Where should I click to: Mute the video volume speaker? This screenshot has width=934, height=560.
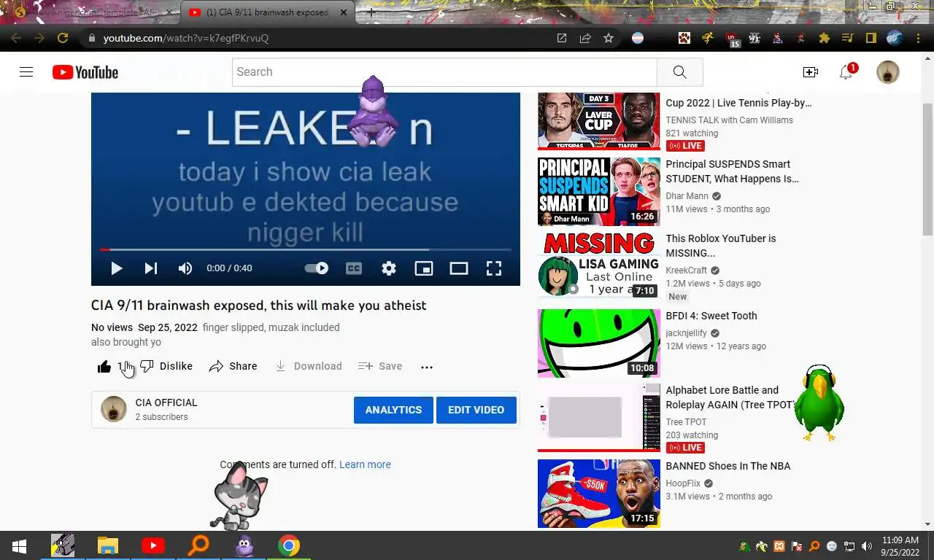tap(185, 268)
